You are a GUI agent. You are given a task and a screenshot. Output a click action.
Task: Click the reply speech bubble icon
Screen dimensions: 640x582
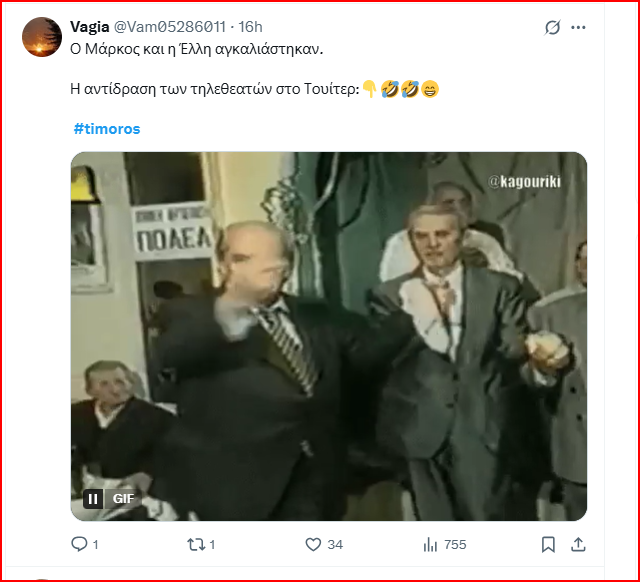tap(80, 544)
